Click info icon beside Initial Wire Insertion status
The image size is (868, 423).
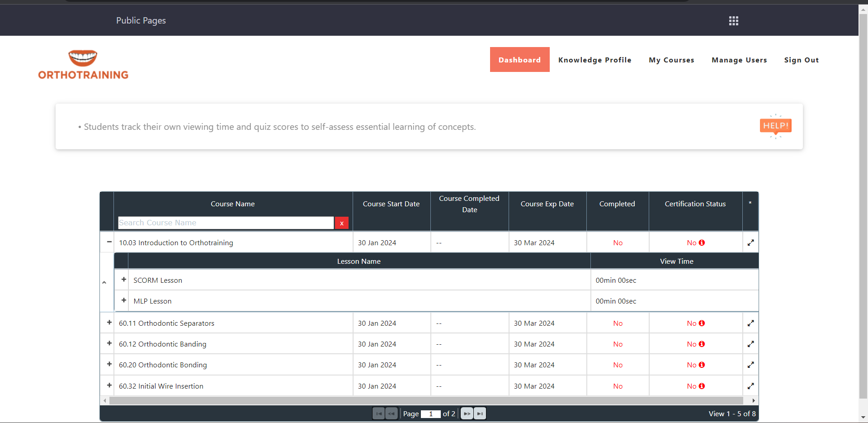point(702,386)
